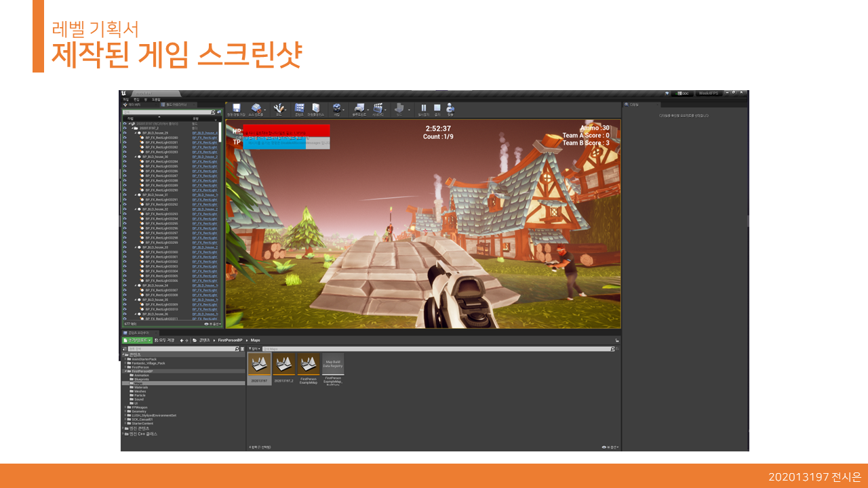
Task: Click the Save All button
Action: coord(165,340)
